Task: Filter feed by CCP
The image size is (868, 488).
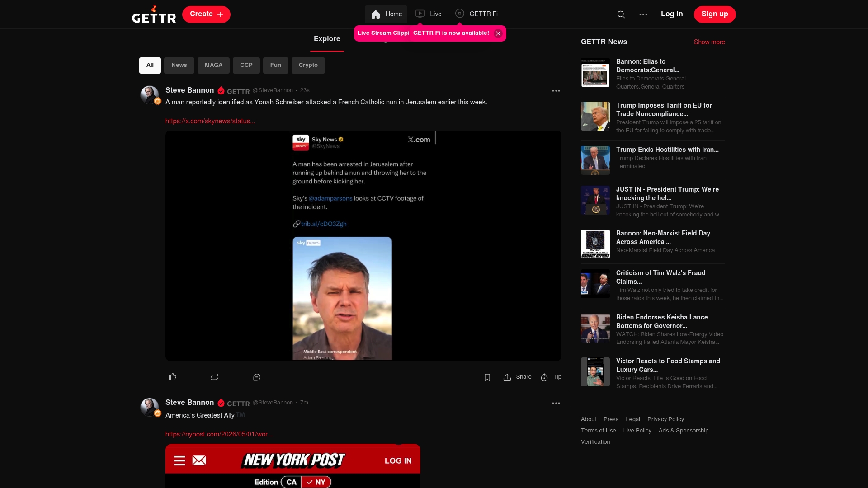Action: pyautogui.click(x=246, y=65)
